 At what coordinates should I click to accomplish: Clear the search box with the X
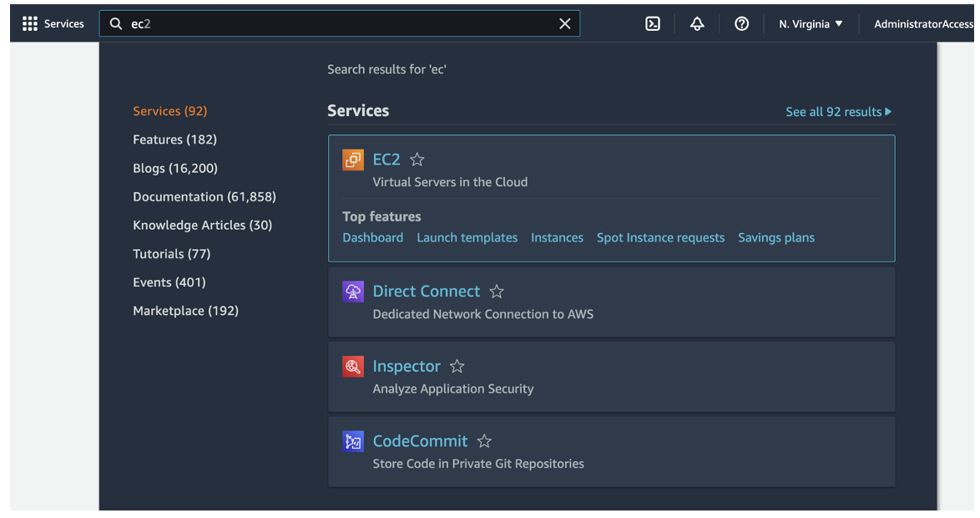tap(565, 23)
